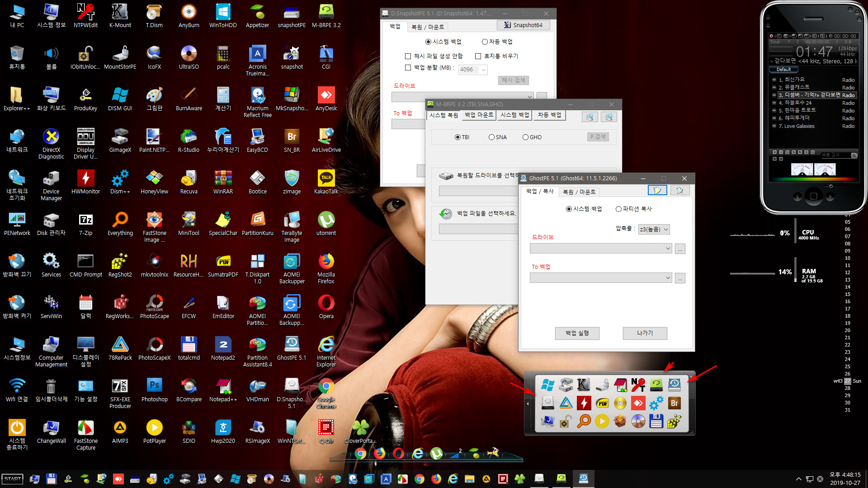Select 시스템 백업 radio in GhostPE window

point(584,209)
